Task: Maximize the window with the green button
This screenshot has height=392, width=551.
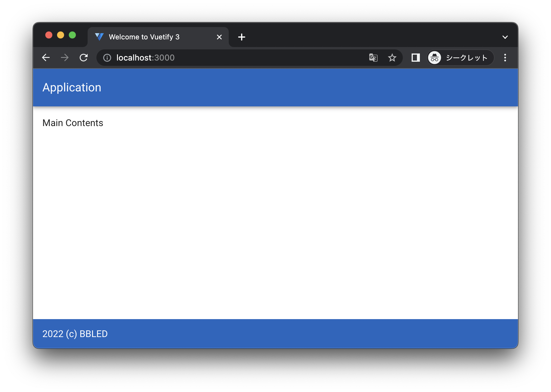Action: pyautogui.click(x=72, y=35)
